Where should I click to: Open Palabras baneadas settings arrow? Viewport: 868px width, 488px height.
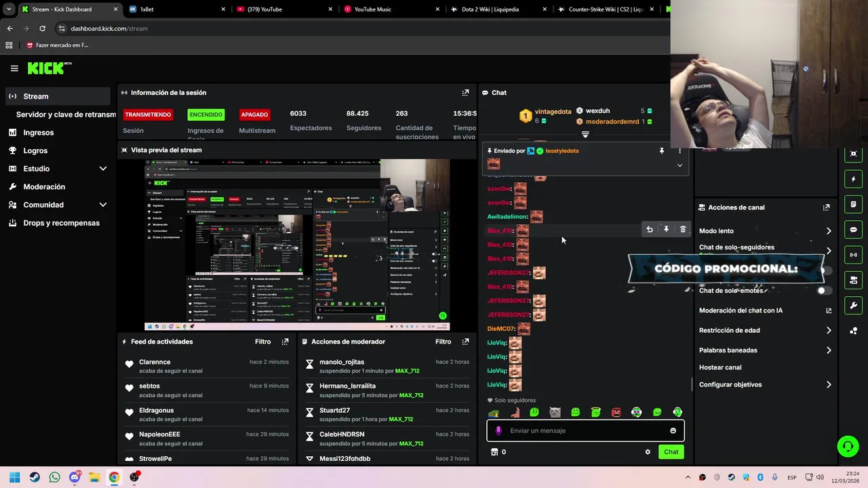[829, 350]
